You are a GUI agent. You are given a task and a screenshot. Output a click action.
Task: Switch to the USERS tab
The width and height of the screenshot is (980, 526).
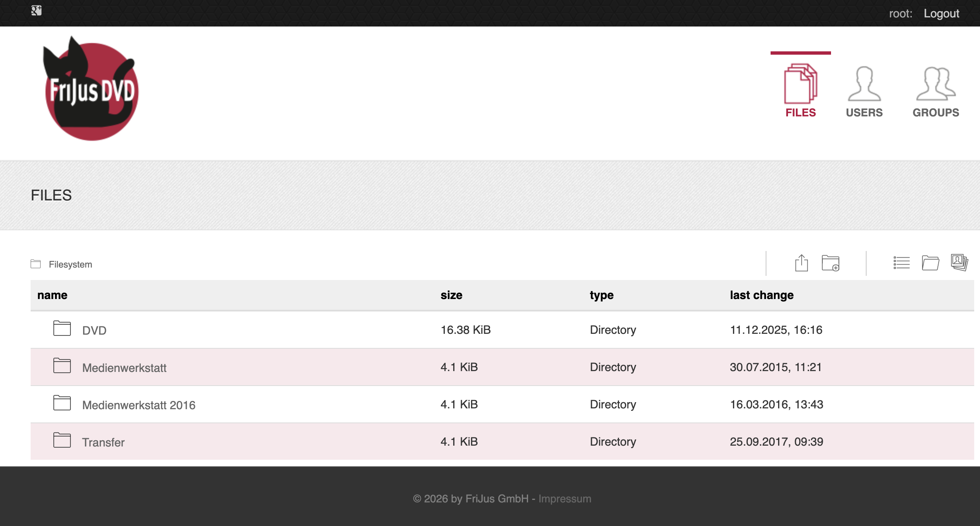(864, 92)
